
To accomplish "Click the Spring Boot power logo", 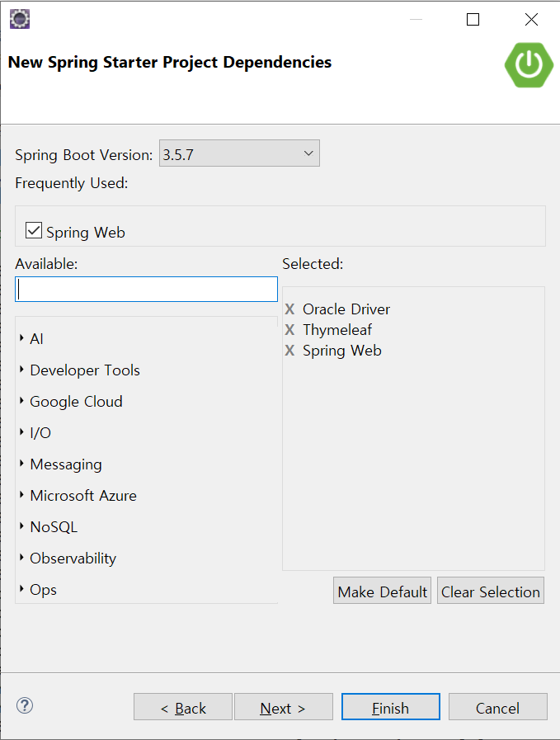I will coord(529,64).
